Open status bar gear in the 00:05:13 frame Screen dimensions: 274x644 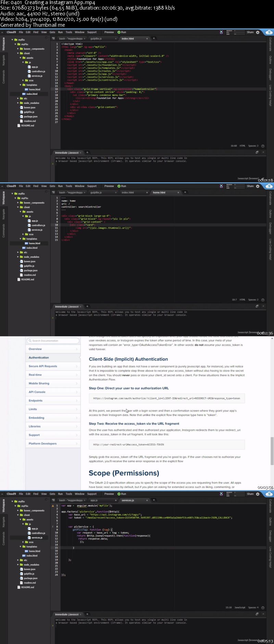point(263,608)
